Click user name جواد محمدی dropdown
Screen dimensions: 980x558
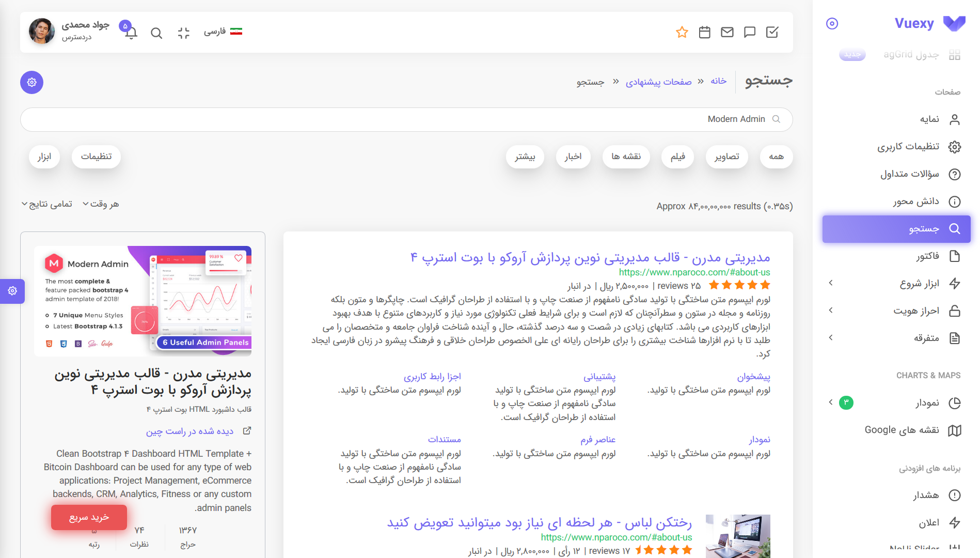click(85, 25)
